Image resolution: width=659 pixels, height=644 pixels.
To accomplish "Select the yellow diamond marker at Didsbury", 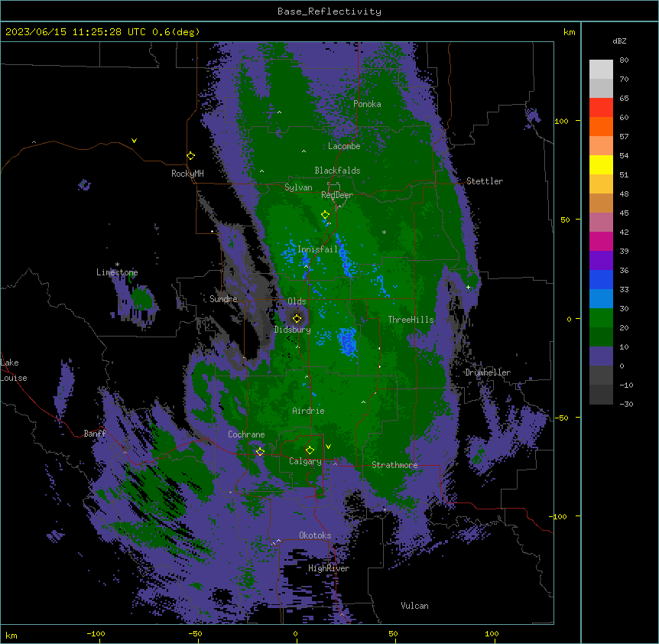I will pyautogui.click(x=297, y=318).
